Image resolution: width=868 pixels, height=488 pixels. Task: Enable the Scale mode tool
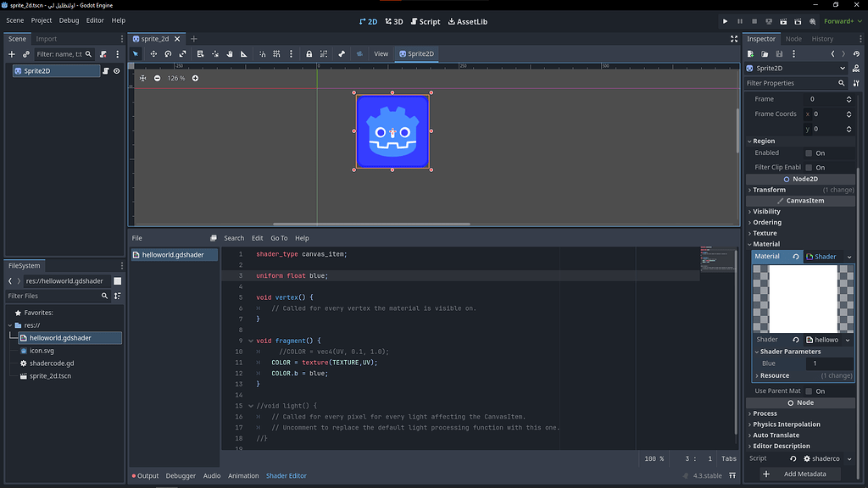tap(183, 53)
